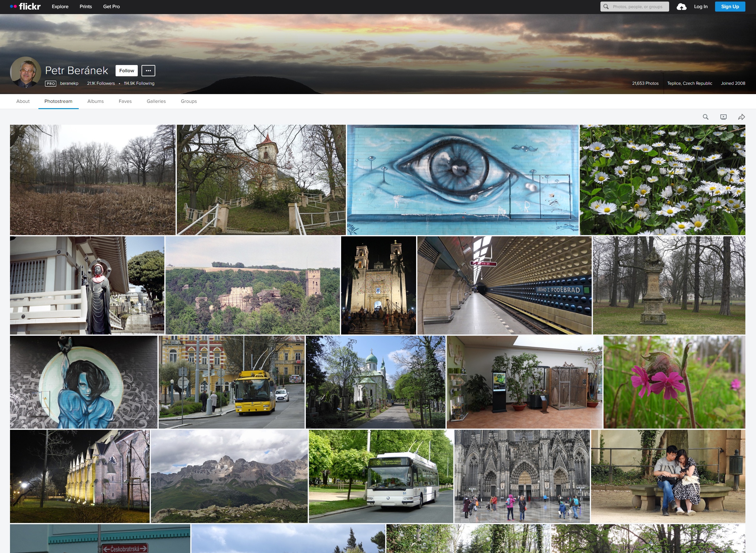Open the Albums tab

(x=95, y=101)
